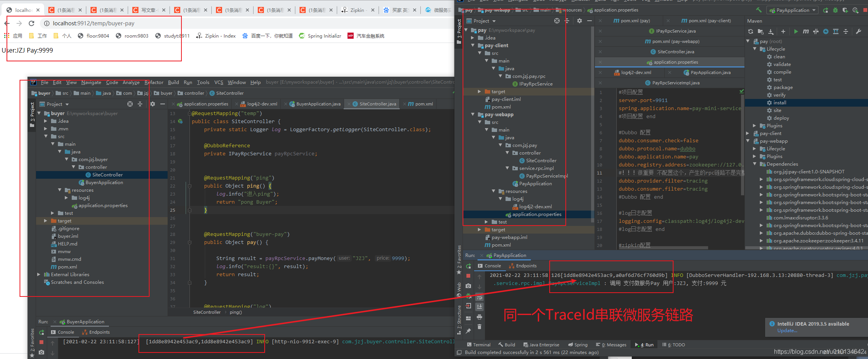Open Spring Initializr bookmark
This screenshot has width=868, height=359.
coord(320,36)
